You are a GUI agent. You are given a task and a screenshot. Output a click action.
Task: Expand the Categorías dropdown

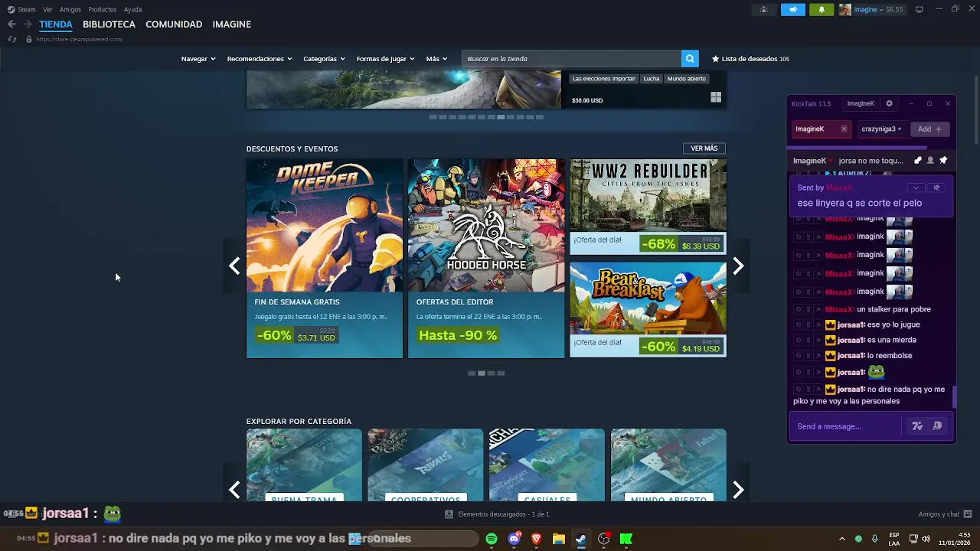coord(324,59)
